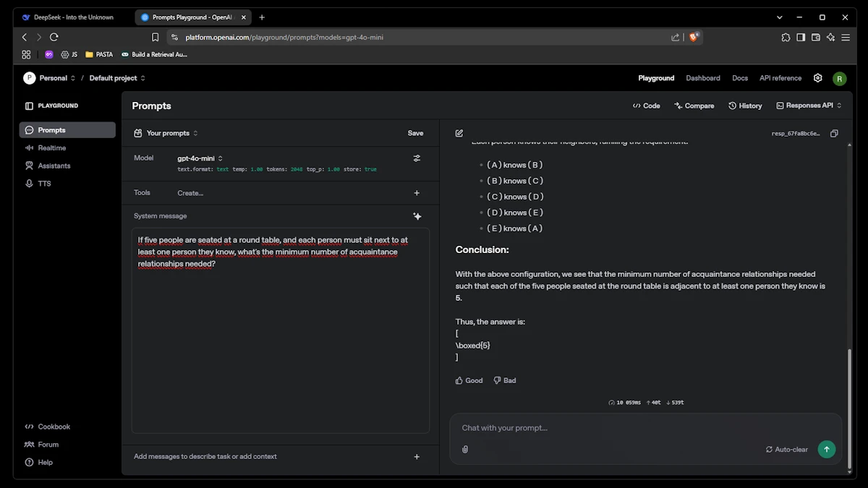Switch to the Dashboard tab
868x488 pixels.
pyautogui.click(x=702, y=78)
